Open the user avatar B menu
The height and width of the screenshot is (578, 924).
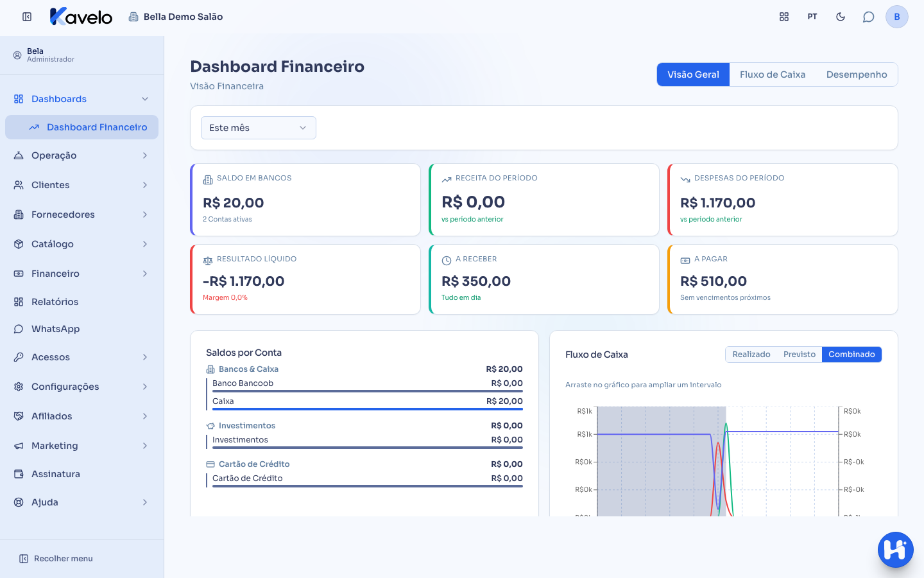[897, 17]
